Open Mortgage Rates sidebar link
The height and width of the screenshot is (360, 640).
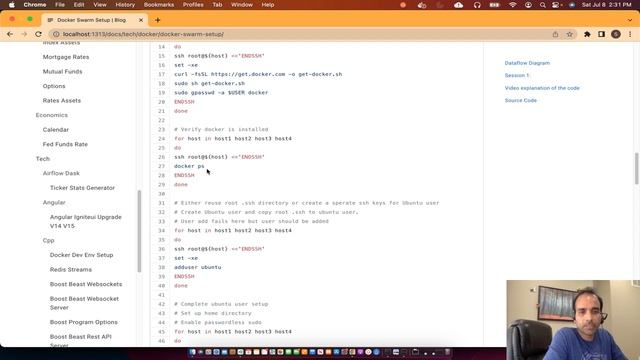[x=66, y=57]
